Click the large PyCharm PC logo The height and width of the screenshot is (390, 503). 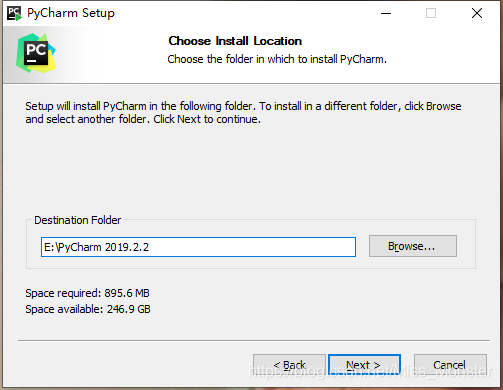pyautogui.click(x=36, y=53)
